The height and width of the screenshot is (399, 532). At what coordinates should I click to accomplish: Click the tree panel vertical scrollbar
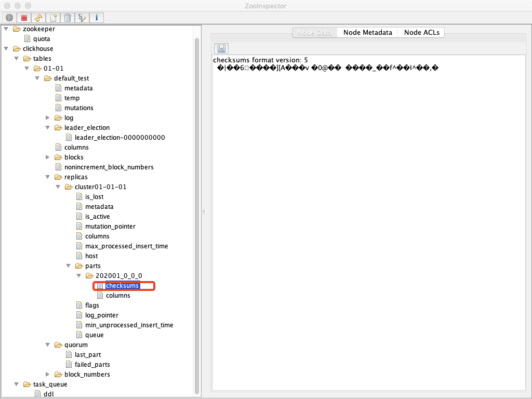[x=197, y=216]
